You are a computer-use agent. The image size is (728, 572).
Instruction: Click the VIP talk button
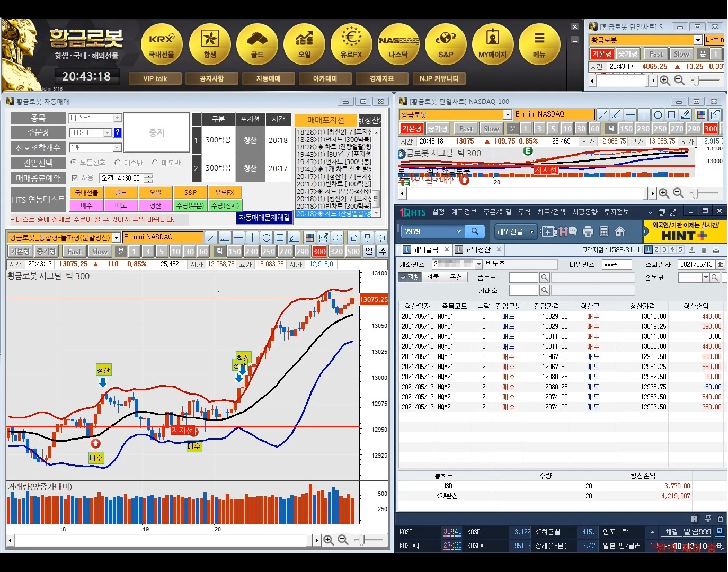click(x=155, y=78)
